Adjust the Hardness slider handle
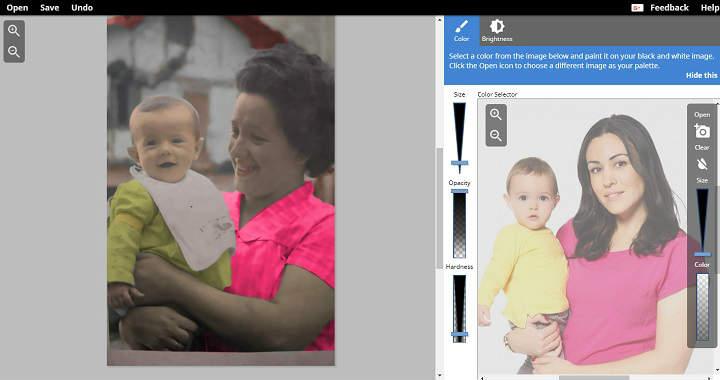This screenshot has width=720, height=380. pyautogui.click(x=459, y=335)
